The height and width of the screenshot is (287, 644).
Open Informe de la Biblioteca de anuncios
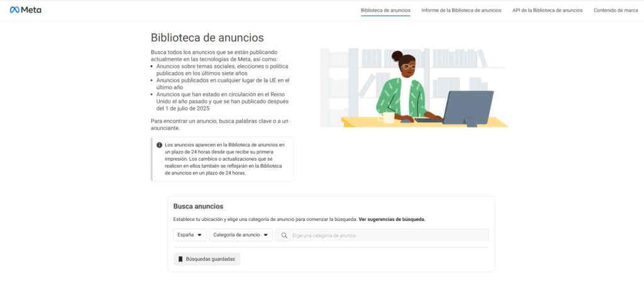click(461, 10)
